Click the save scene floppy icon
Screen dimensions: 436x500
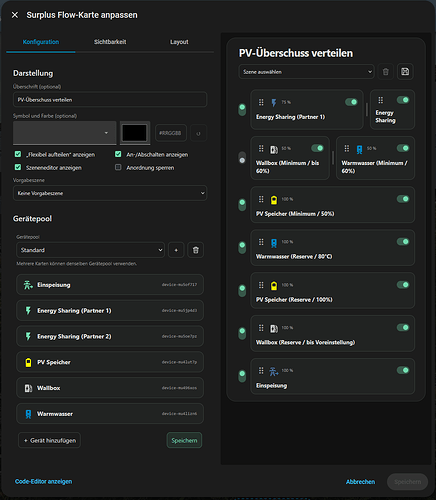(405, 72)
